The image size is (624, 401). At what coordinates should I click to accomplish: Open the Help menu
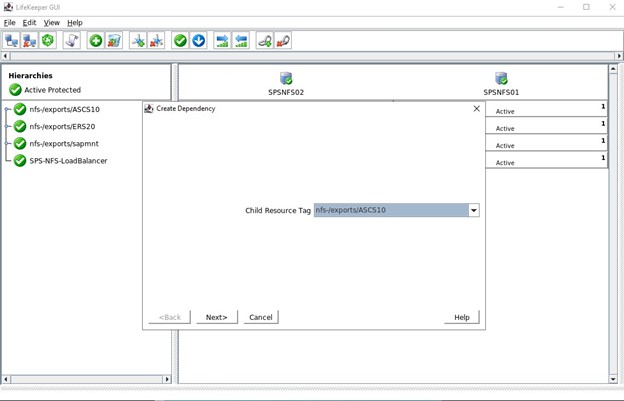tap(75, 23)
